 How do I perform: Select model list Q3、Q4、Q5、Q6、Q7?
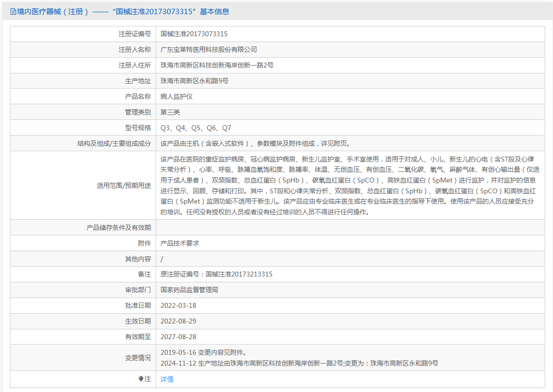[196, 128]
